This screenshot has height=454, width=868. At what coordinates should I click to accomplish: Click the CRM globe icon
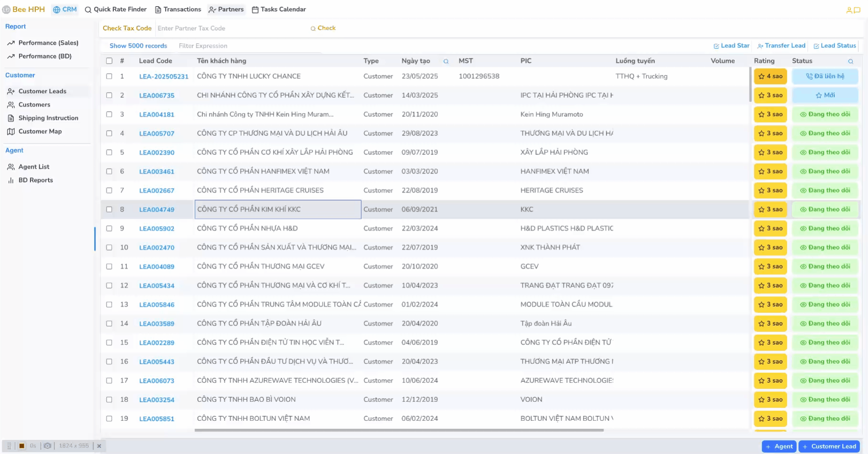57,10
